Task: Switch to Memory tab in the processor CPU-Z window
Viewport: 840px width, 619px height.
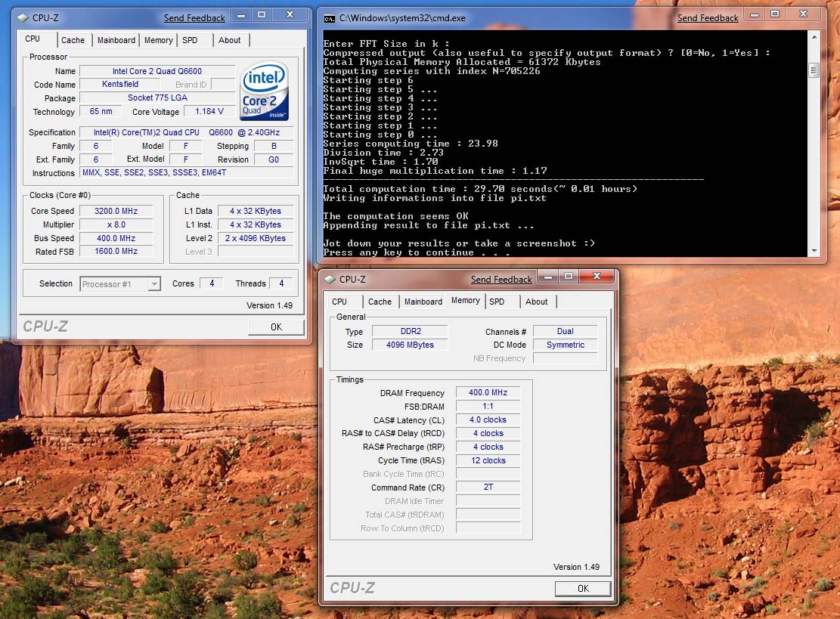Action: point(159,40)
